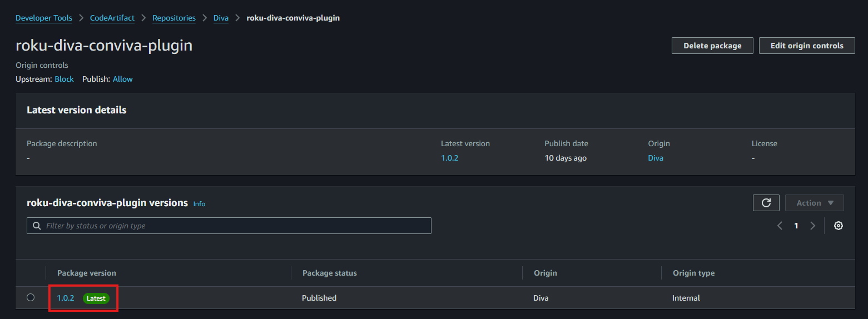The height and width of the screenshot is (319, 868).
Task: Select page number 1 in pagination
Action: pyautogui.click(x=796, y=226)
